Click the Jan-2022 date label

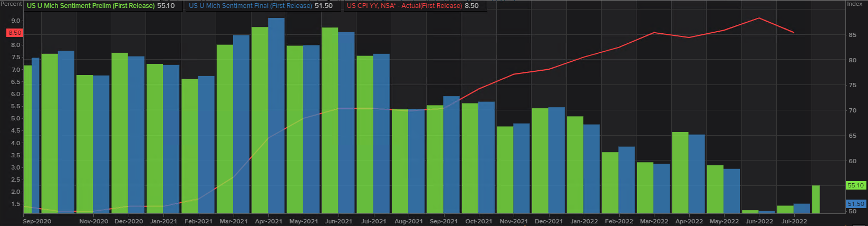pos(584,221)
